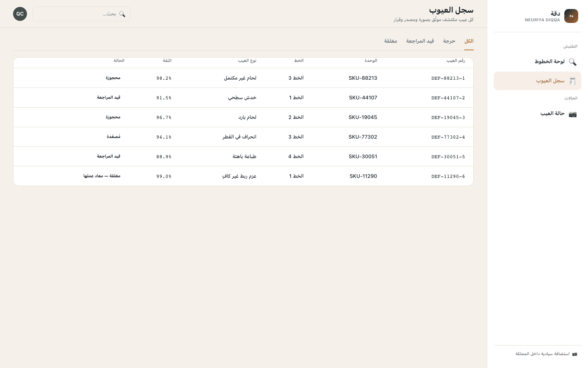Click the رقم العيب column header
This screenshot has width=588, height=368.
(456, 61)
